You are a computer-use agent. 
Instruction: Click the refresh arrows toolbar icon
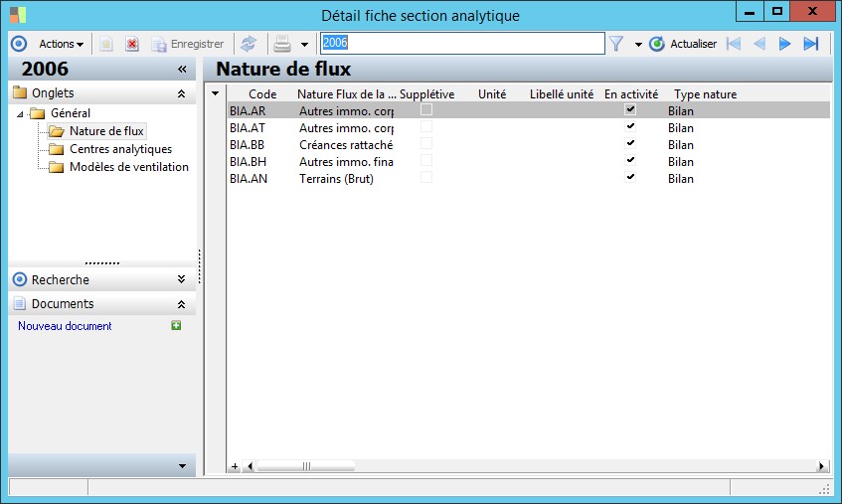click(x=249, y=44)
